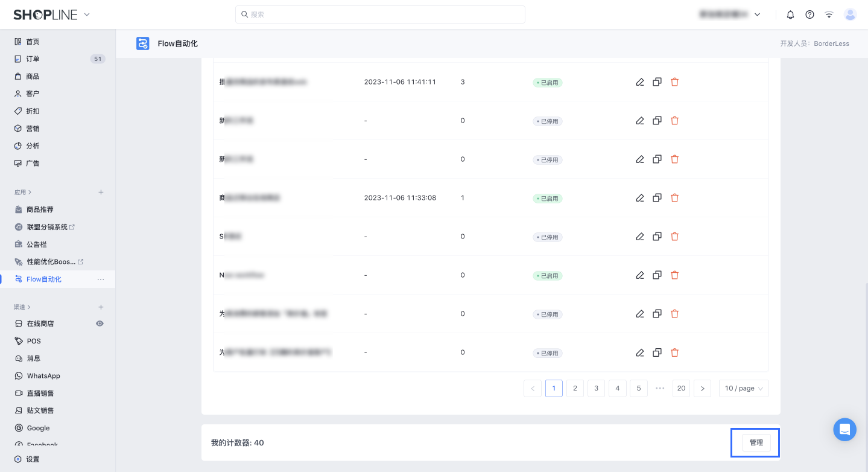Duplicate the workflow dated 2023-11-06 11:33:08

657,198
